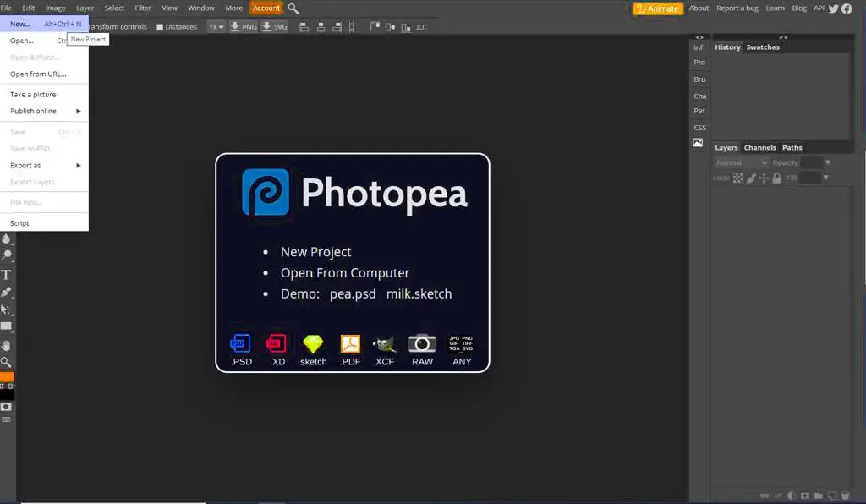
Task: Open the pea.psd demo
Action: click(x=353, y=293)
